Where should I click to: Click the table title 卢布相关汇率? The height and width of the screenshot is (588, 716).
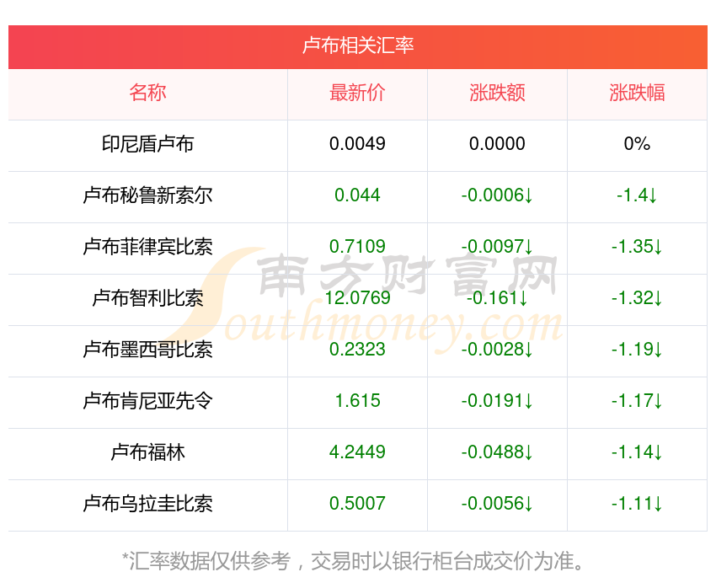358,45
